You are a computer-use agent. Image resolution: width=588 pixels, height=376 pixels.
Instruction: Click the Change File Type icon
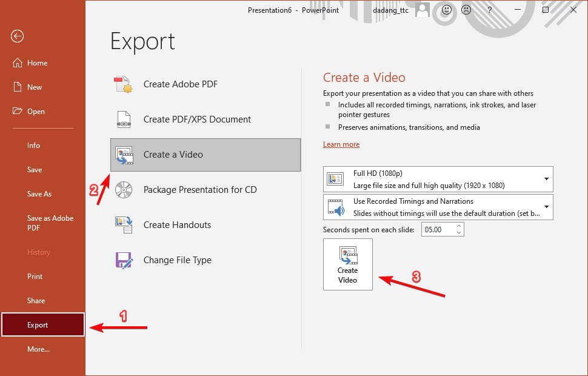click(123, 260)
